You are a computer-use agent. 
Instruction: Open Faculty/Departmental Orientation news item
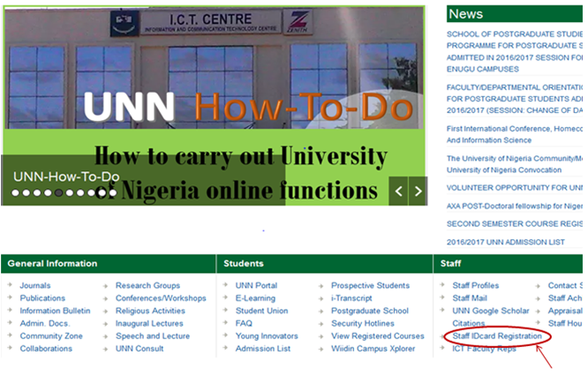coord(515,99)
